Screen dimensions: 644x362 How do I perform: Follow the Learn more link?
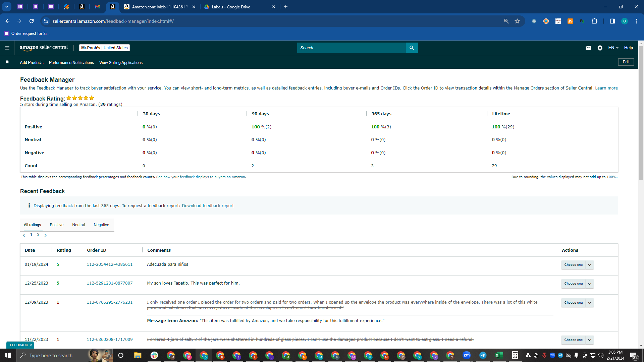coord(606,88)
